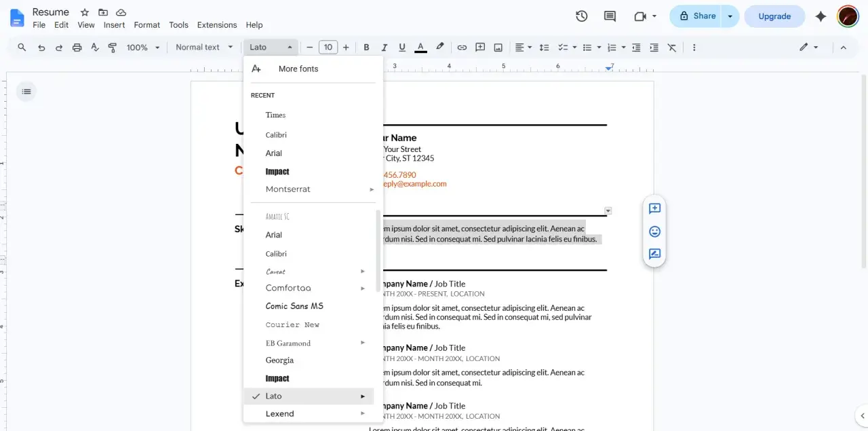Open the Google Docs home icon
The image size is (868, 431).
tap(17, 18)
